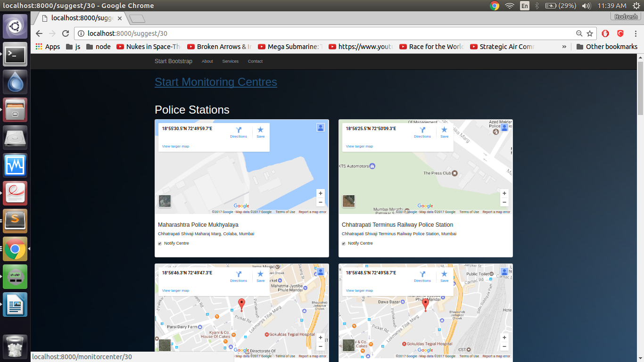This screenshot has width=644, height=362.
Task: Bookmark this page with star icon
Action: tap(590, 33)
